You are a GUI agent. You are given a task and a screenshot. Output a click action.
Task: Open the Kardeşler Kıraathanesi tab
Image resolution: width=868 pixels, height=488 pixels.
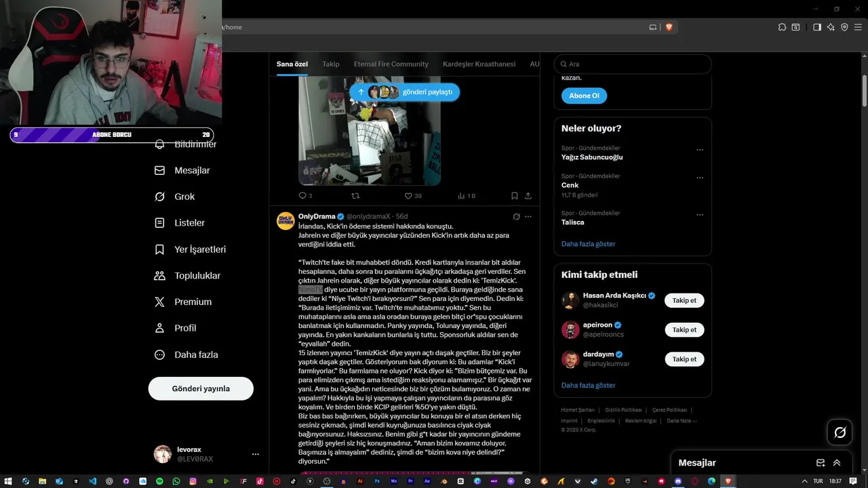pos(479,64)
